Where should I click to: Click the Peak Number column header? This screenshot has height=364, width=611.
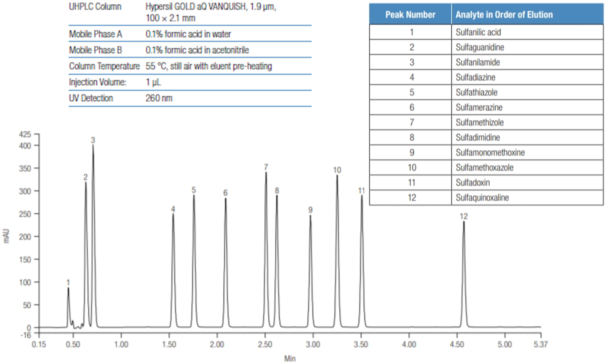pyautogui.click(x=410, y=14)
